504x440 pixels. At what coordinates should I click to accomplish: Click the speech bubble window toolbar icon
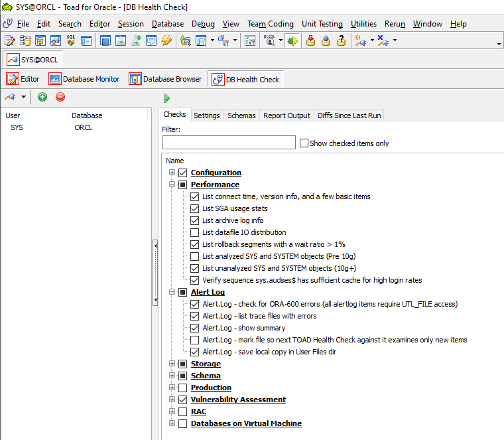151,41
